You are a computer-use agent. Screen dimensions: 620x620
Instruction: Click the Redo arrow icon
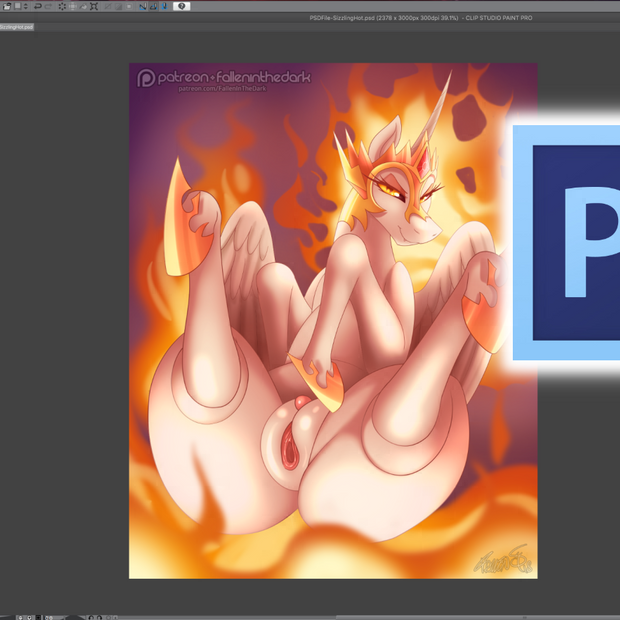[x=48, y=6]
